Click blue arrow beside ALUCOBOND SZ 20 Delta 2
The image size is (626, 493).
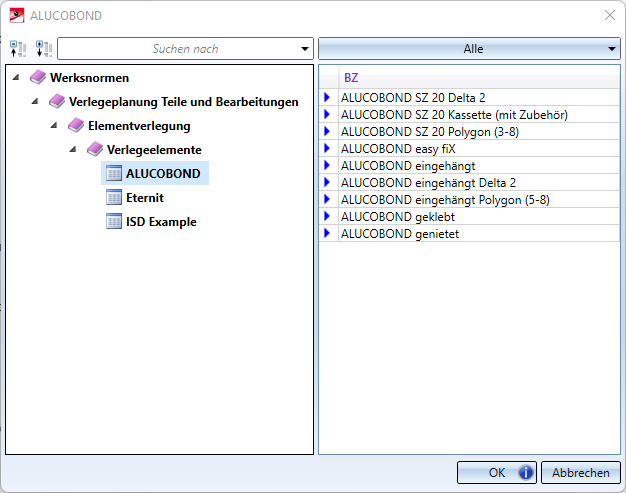coord(327,97)
